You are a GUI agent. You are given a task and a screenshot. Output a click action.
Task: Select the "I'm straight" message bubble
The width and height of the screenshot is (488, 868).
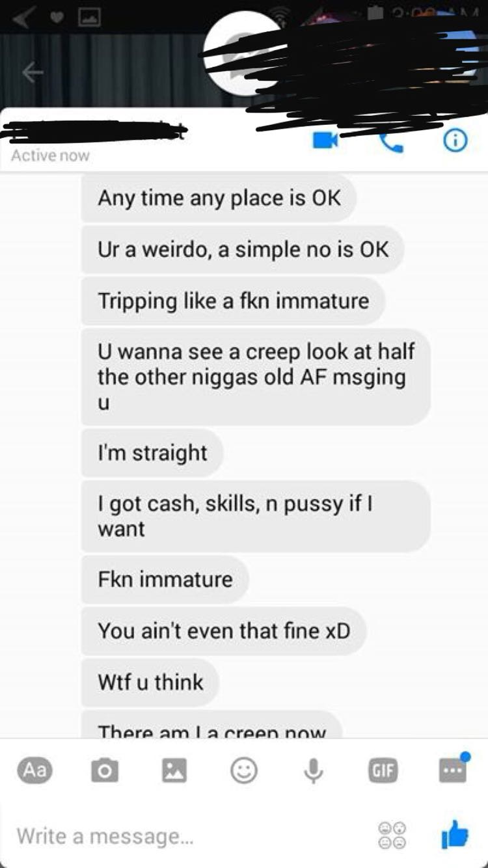click(x=152, y=453)
